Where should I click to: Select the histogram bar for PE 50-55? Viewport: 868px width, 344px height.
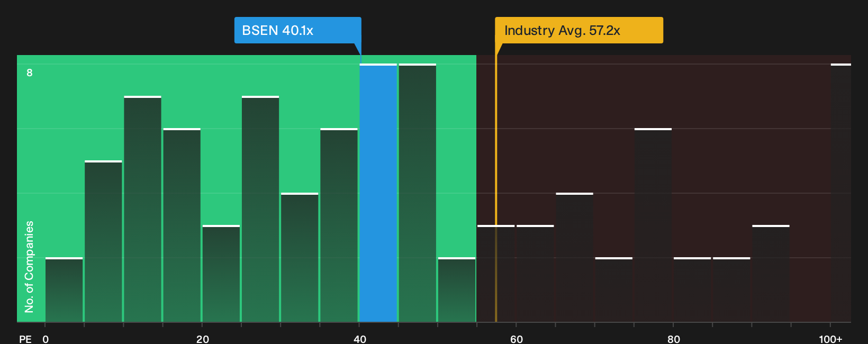[457, 290]
